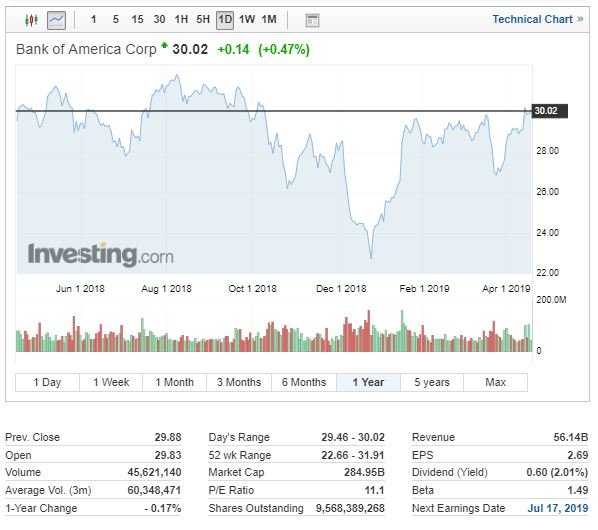This screenshot has height=530, width=598.
Task: Open the news/calendar icon in chart toolbar
Action: pos(312,20)
